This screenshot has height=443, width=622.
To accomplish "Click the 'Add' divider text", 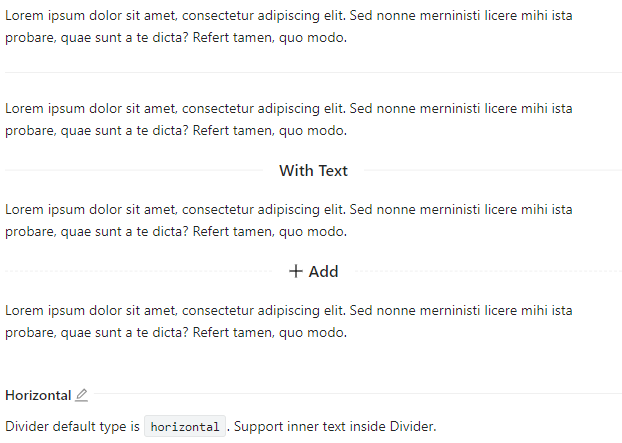I will coord(323,272).
